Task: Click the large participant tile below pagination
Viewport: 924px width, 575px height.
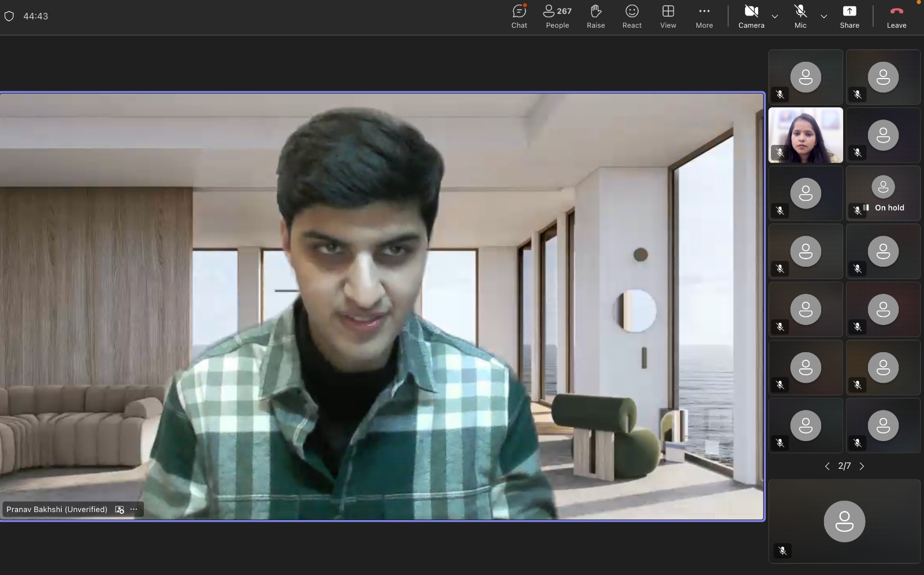Action: click(844, 521)
